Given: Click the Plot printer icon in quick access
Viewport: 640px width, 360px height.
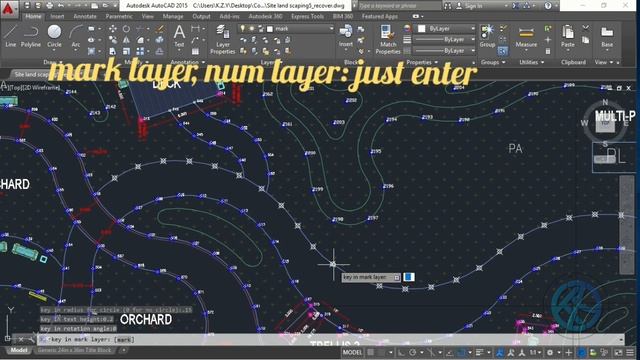Looking at the screenshot, I should (x=49, y=6).
